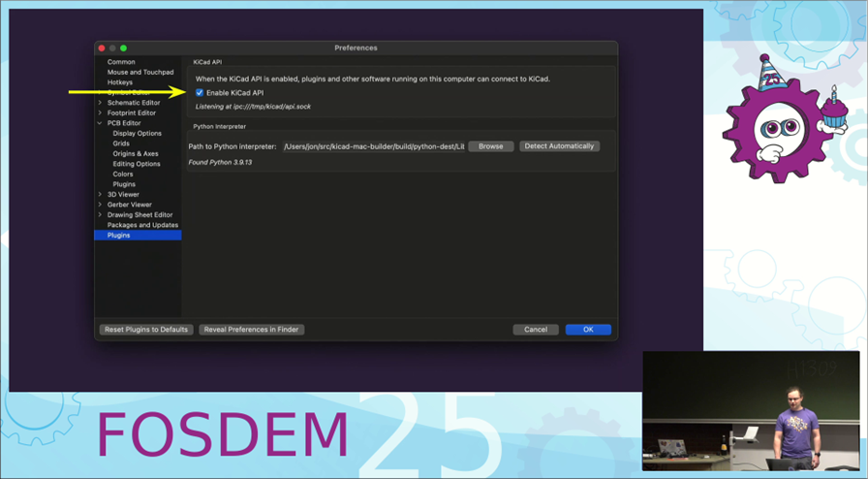Click the 'Listening at ipc:///tmp/kicad/api.sock' text
The image size is (868, 479).
pyautogui.click(x=253, y=107)
